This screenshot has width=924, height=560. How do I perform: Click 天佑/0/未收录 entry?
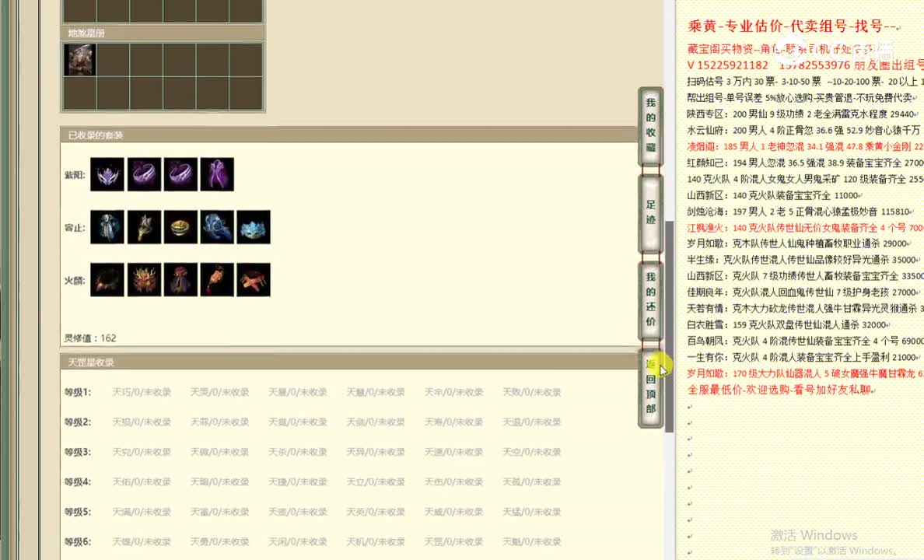[x=142, y=481]
